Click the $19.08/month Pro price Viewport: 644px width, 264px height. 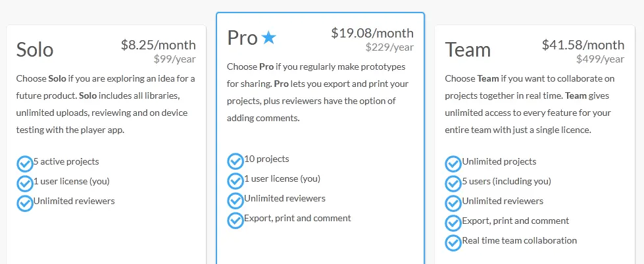pos(372,33)
